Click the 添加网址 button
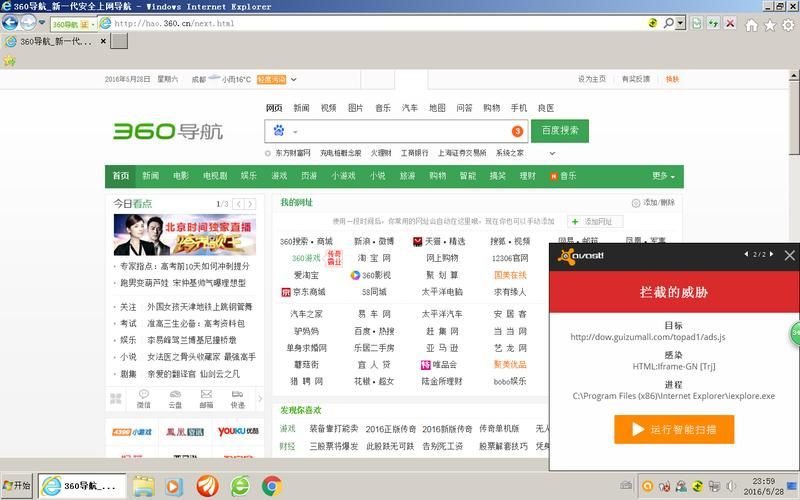Viewport: 800px width, 500px height. coord(595,221)
